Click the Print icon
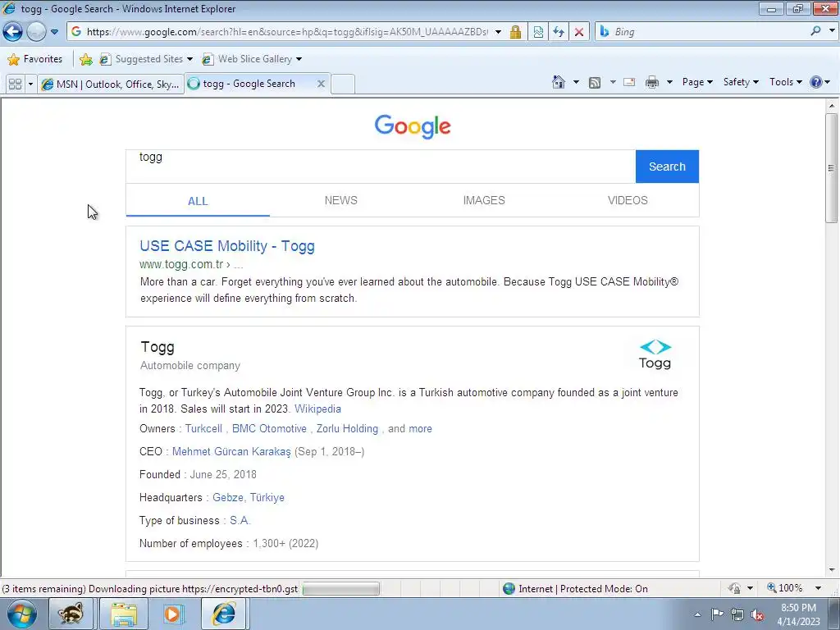Viewport: 840px width, 630px height. click(x=652, y=83)
